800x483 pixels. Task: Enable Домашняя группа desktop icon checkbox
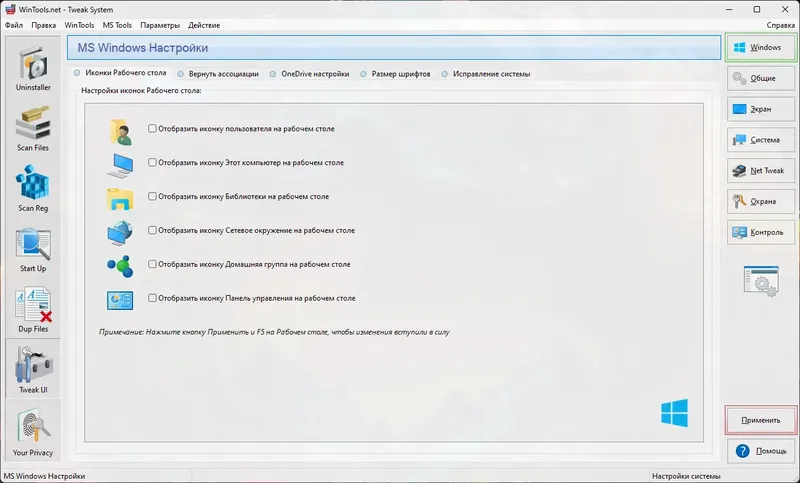(x=152, y=264)
